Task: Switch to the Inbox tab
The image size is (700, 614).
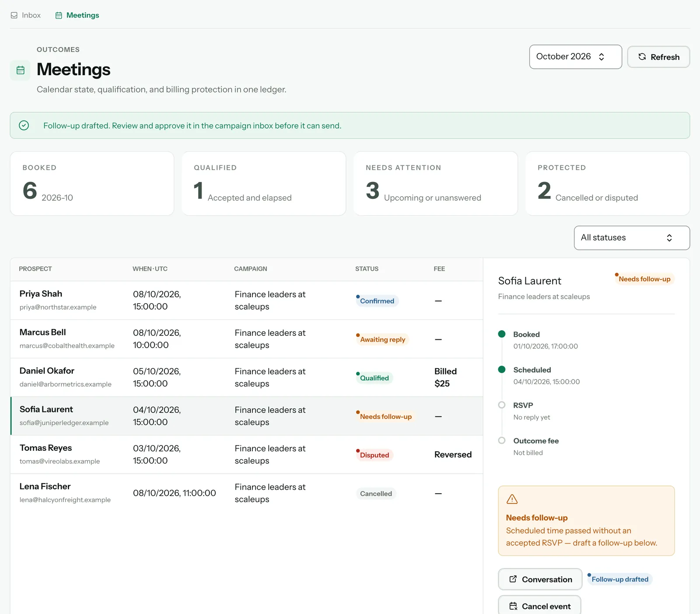Action: pos(25,15)
